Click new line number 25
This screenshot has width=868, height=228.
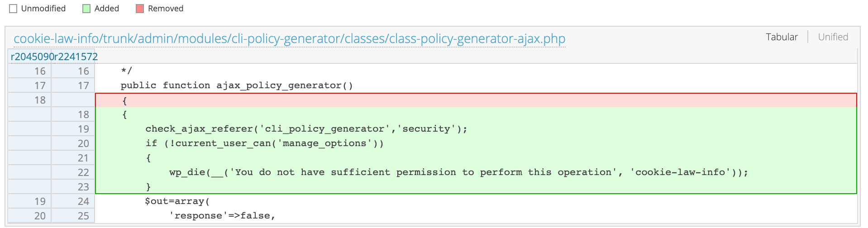point(83,216)
